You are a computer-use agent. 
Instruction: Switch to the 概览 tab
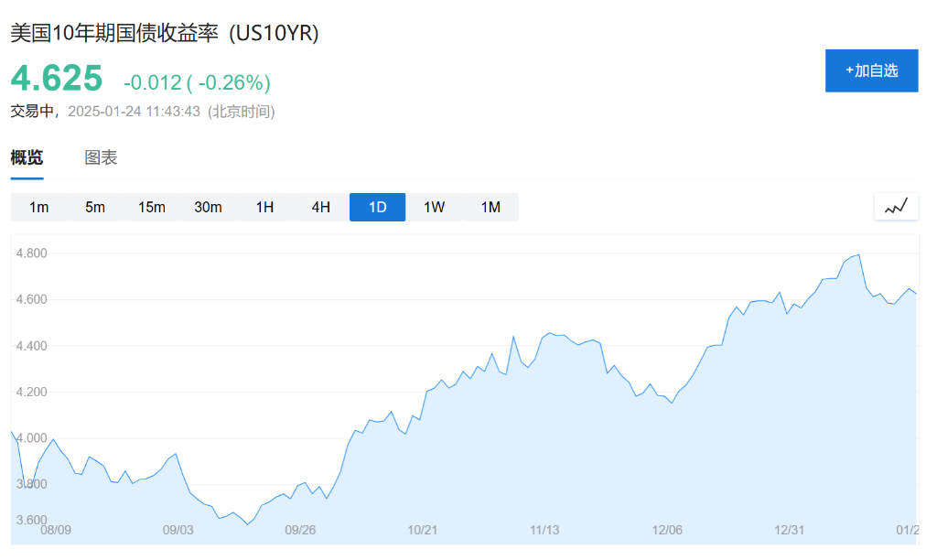(x=27, y=157)
